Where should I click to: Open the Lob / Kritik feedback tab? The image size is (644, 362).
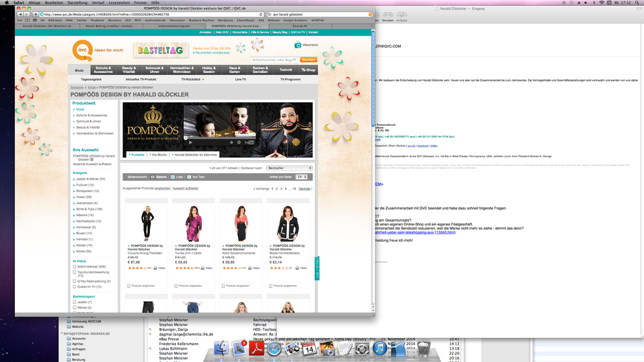coord(317,268)
